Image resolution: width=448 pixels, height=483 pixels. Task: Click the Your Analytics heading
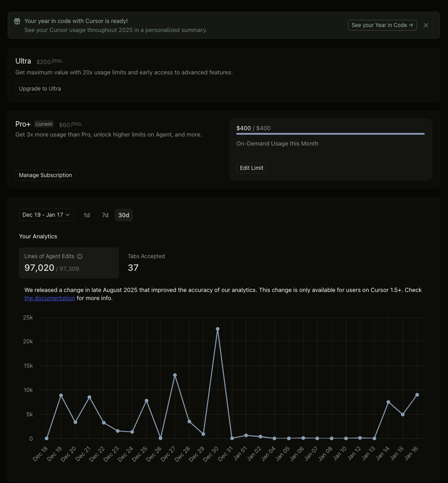[x=38, y=236]
